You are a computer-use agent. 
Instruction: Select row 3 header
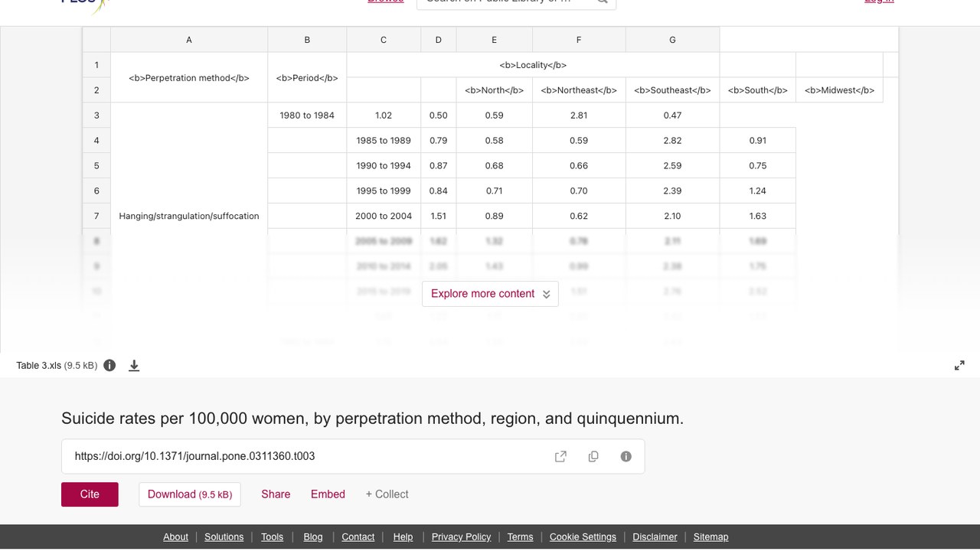tap(96, 116)
